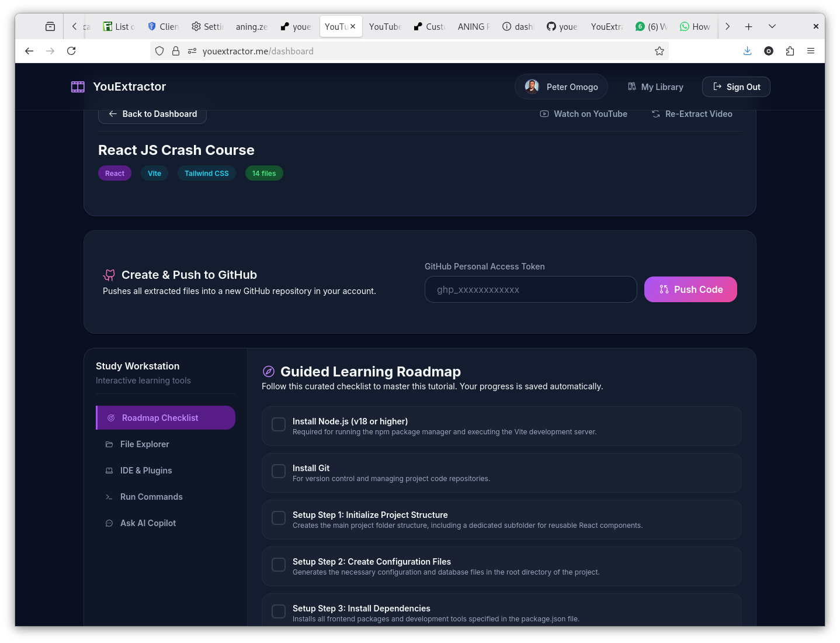The height and width of the screenshot is (643, 840).
Task: Click the GitHub cat icon beside Create & Push
Action: (x=109, y=275)
